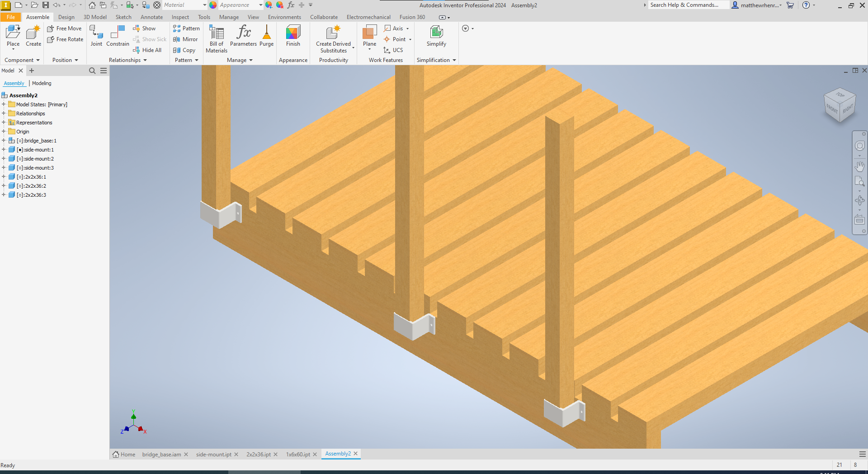The image size is (868, 474).
Task: Expand the Relationships folder
Action: (4, 114)
